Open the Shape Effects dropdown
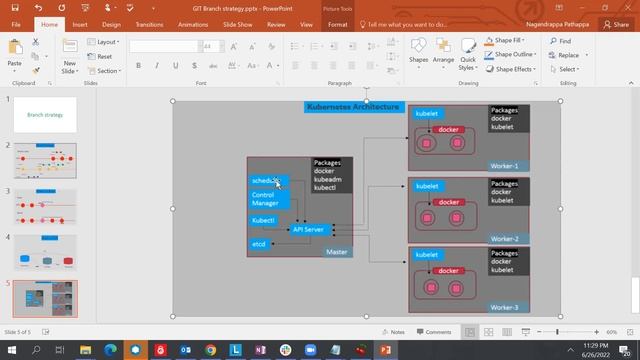 point(511,69)
